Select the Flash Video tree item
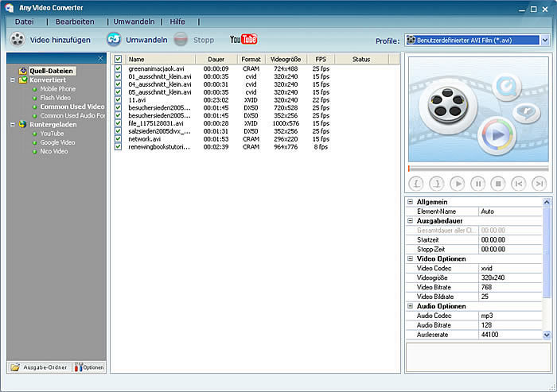Screen dimensions: 557x392 [55, 98]
